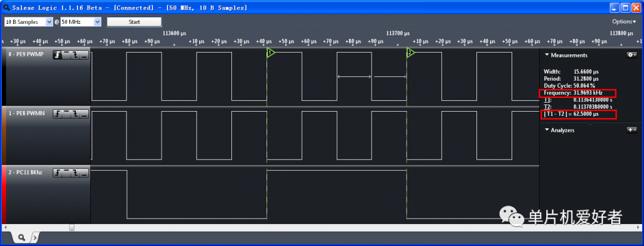This screenshot has height=246, width=644.
Task: Click the add analyzer plus button
Action: [631, 130]
